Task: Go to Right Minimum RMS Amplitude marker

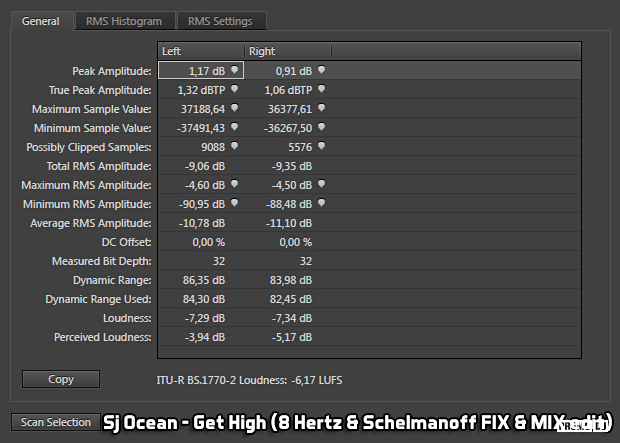Action: pyautogui.click(x=321, y=203)
